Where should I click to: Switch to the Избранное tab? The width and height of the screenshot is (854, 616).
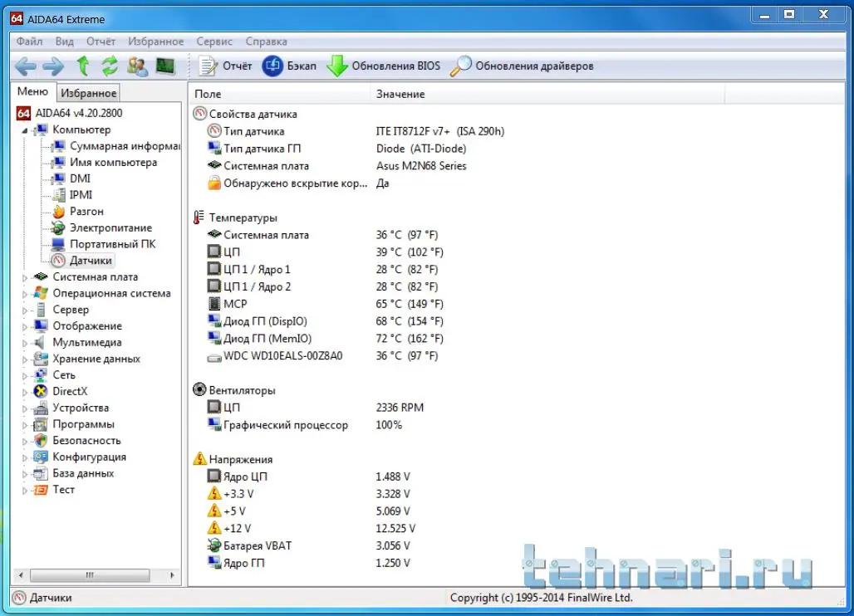(x=89, y=94)
